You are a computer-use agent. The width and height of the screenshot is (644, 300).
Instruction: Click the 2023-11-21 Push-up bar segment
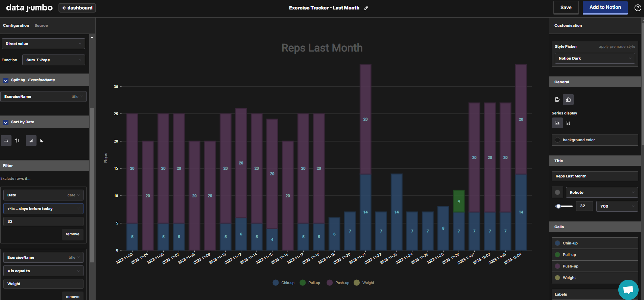click(365, 119)
